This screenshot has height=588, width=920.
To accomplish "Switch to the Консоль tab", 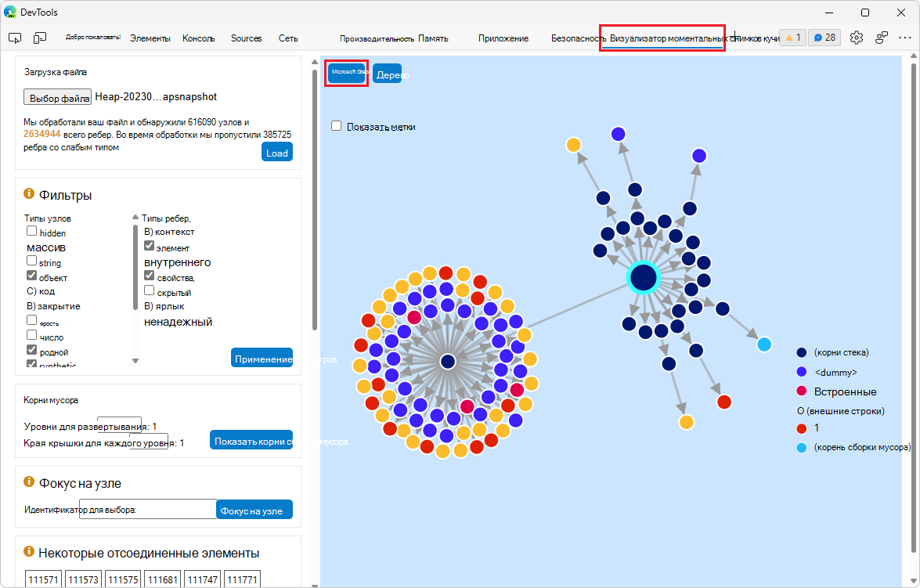I will tap(198, 38).
